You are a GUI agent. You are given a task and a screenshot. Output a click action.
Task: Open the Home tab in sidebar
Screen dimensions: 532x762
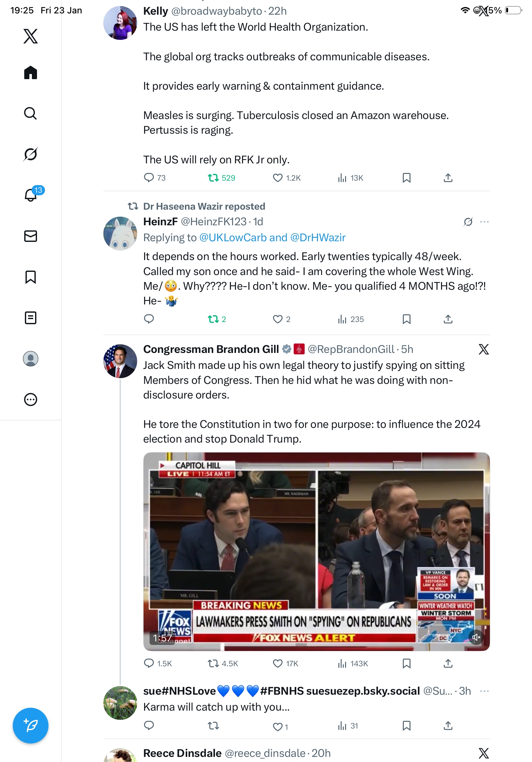coord(31,72)
